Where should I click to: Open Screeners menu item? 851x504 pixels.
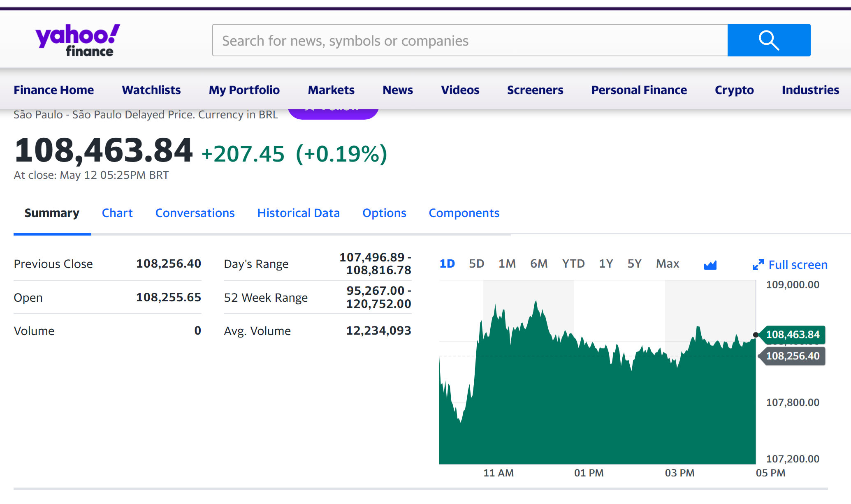click(x=535, y=90)
